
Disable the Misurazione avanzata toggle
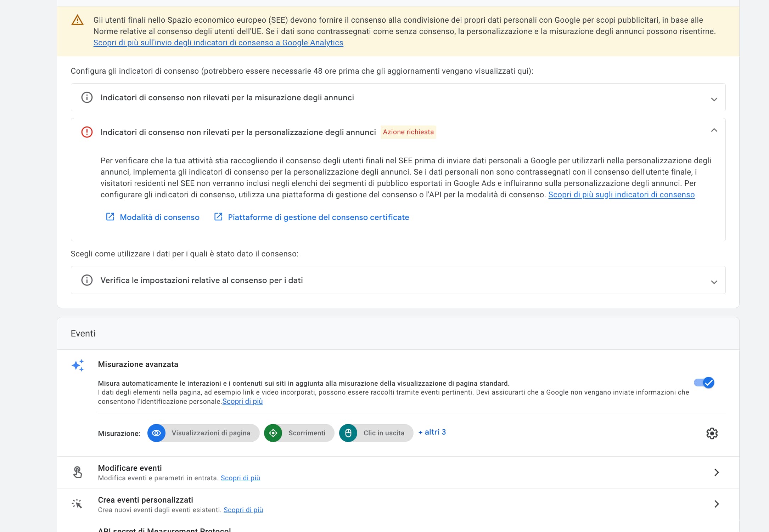coord(704,383)
